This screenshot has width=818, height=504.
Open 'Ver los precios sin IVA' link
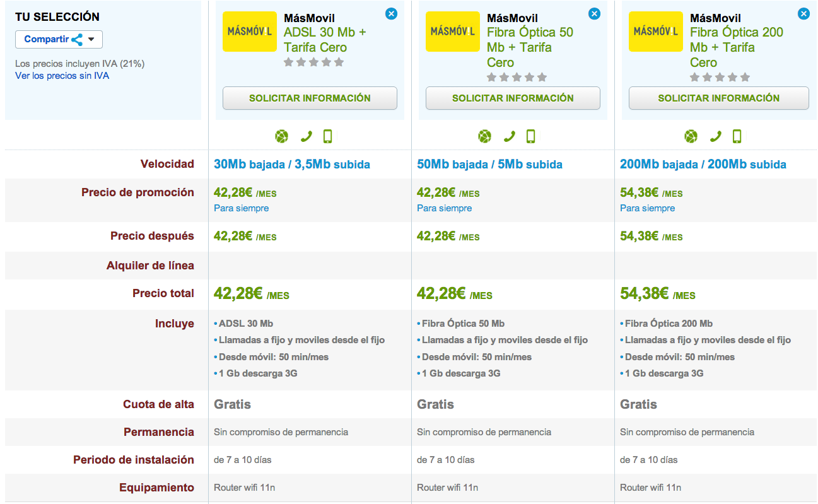62,76
